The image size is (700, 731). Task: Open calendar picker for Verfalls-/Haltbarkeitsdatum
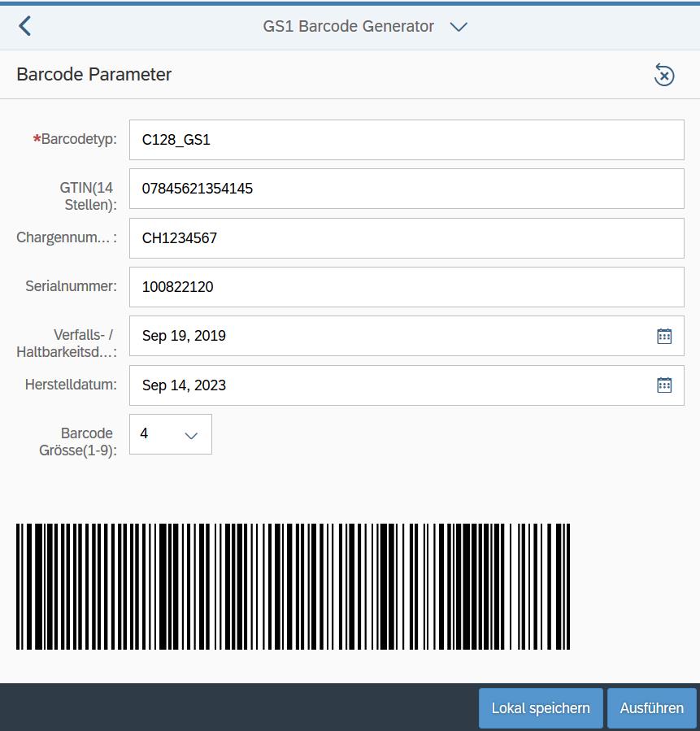click(x=664, y=336)
